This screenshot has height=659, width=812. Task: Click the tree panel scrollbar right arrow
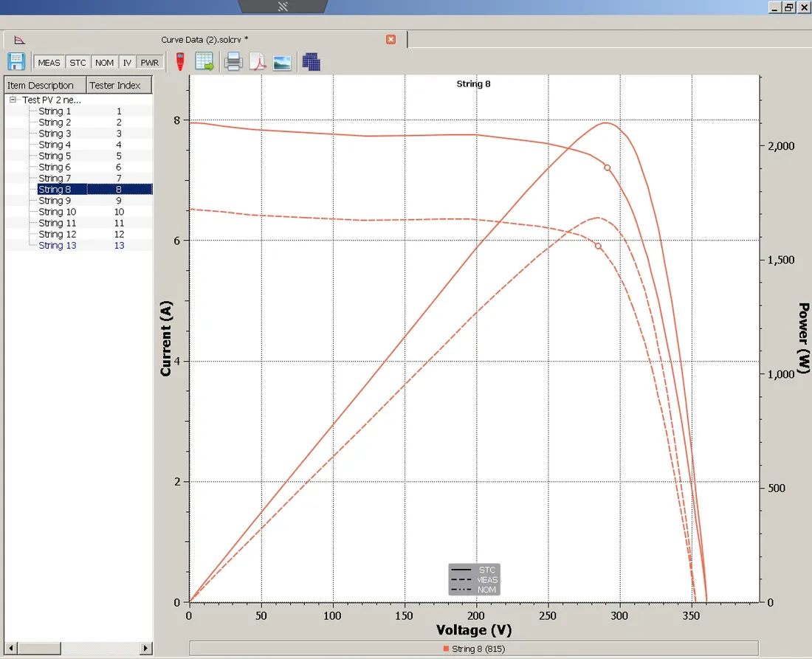[x=145, y=648]
